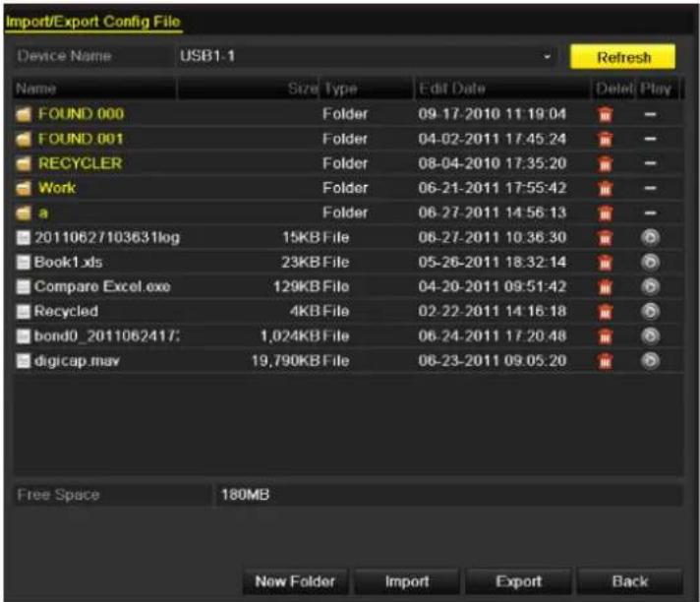Click date 09-17-2010 11:19:04
700x602 pixels.
492,114
